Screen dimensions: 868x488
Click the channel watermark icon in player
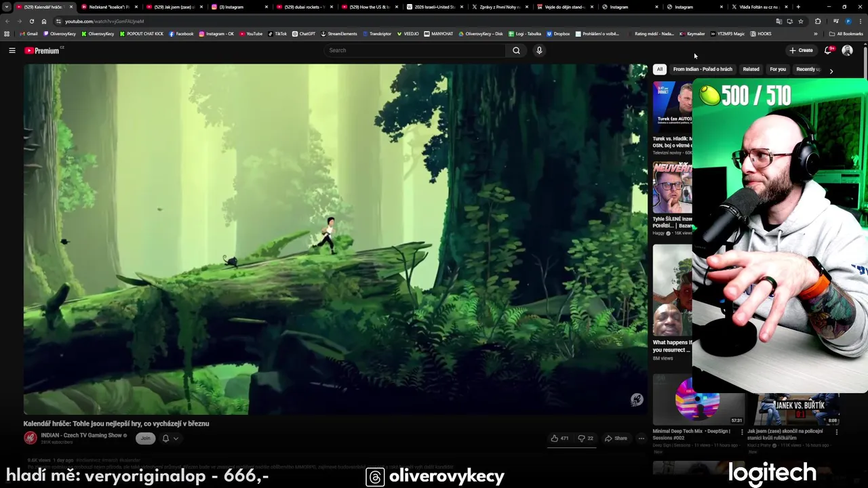point(636,400)
